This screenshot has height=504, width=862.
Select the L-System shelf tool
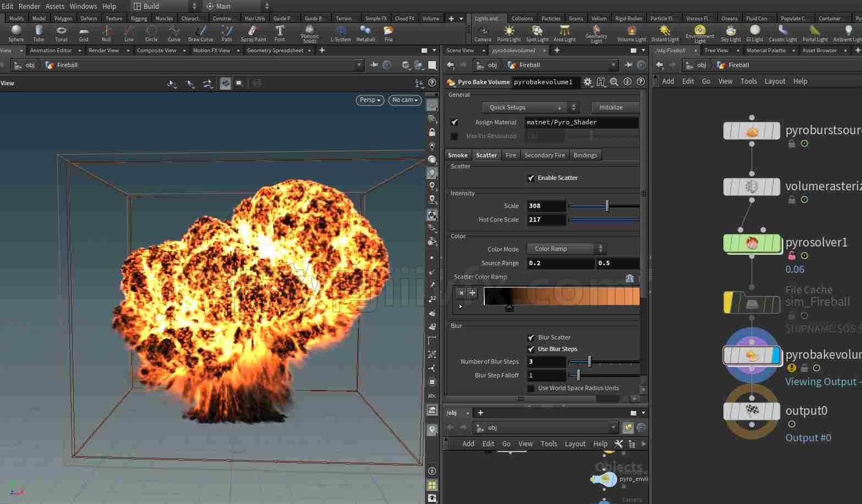(x=341, y=34)
